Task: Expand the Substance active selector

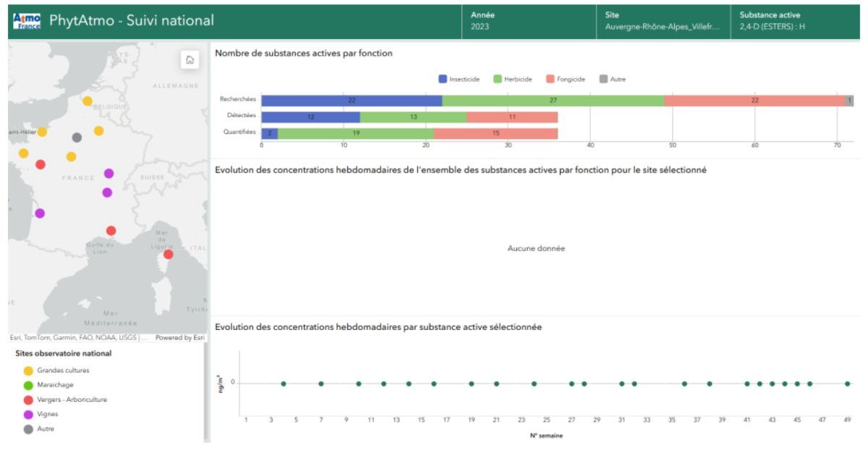Action: point(797,21)
